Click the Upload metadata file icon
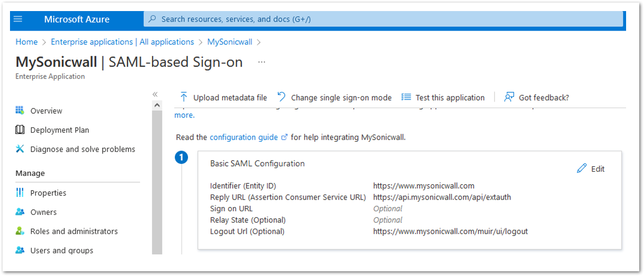The height and width of the screenshot is (276, 644). tap(184, 97)
